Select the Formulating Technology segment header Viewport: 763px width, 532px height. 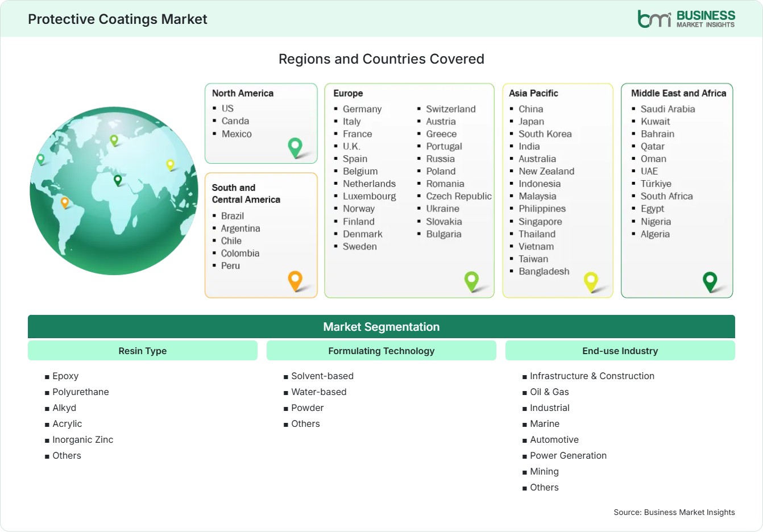[x=381, y=351]
